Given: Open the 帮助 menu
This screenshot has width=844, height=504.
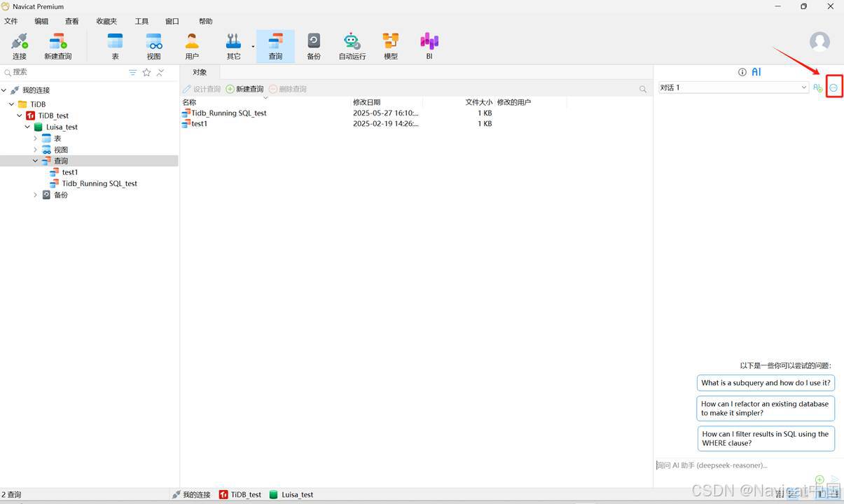Looking at the screenshot, I should 205,22.
